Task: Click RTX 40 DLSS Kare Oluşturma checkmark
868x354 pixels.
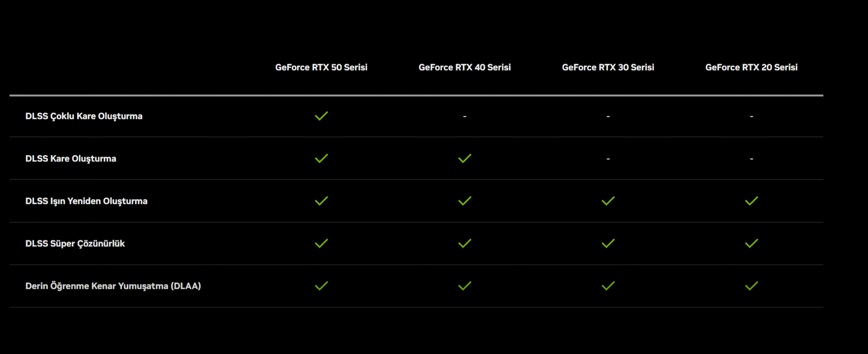Action: tap(465, 159)
